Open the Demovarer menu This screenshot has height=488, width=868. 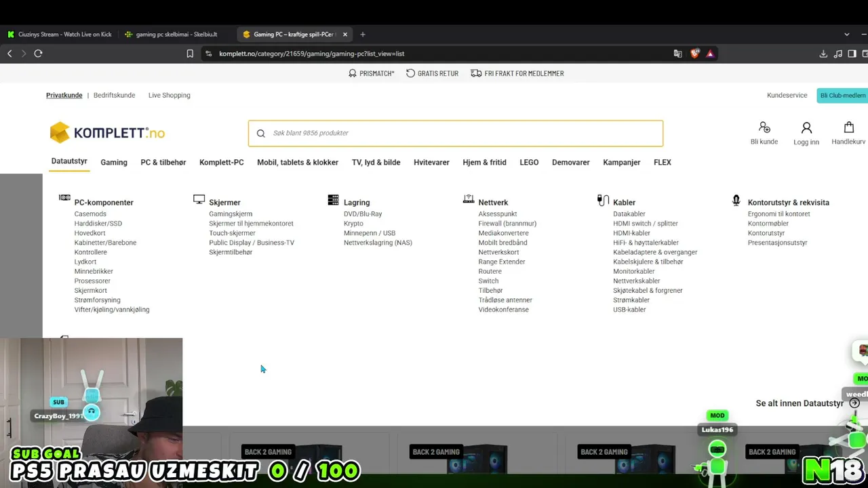pos(571,163)
